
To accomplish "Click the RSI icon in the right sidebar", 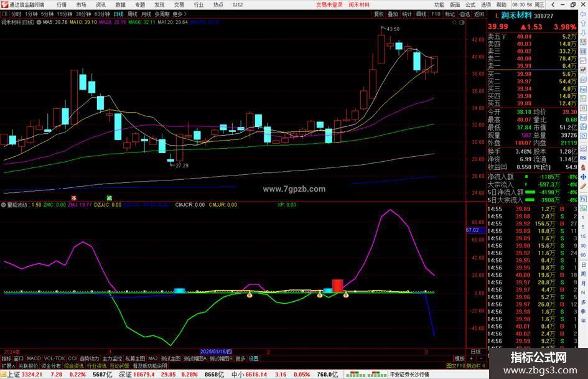I will click(583, 158).
